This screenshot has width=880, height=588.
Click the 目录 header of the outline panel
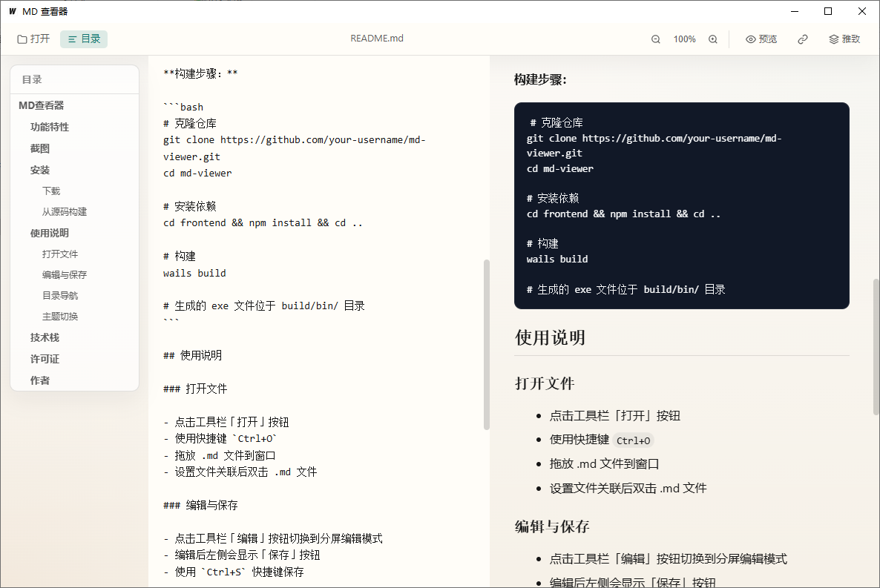point(32,79)
